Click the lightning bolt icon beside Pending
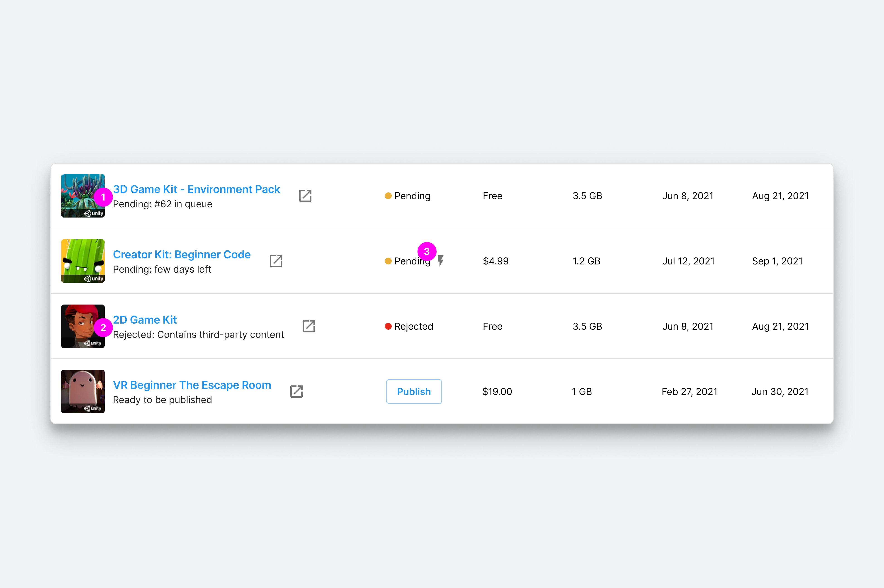This screenshot has width=884, height=588. tap(441, 261)
